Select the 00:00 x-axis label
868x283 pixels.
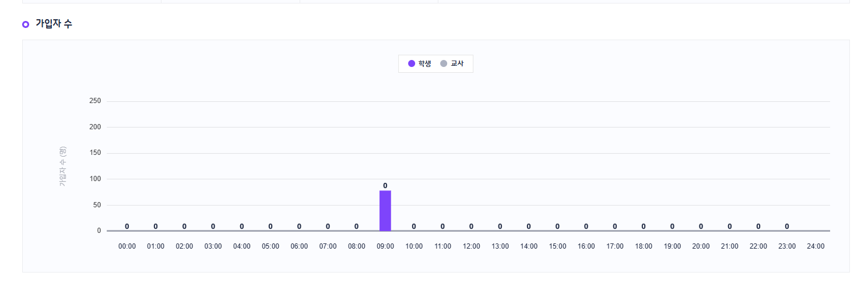[127, 246]
